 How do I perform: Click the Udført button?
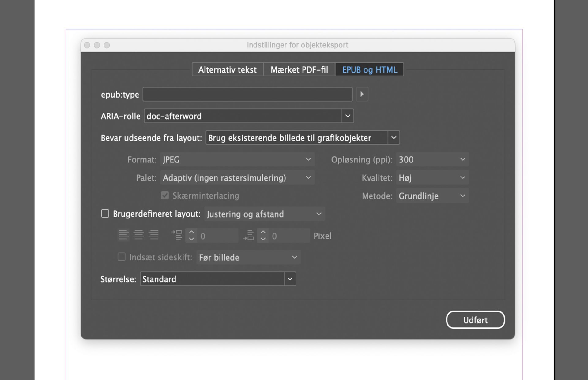[x=475, y=320]
